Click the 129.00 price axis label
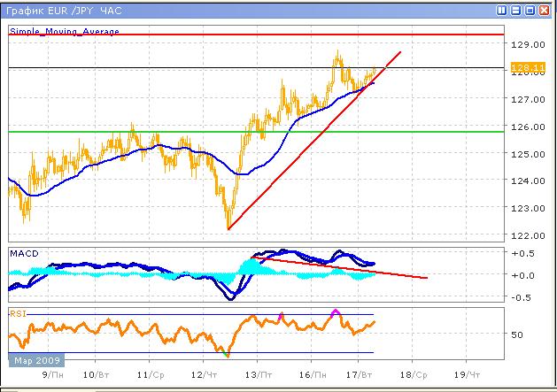This screenshot has width=557, height=392. point(530,44)
